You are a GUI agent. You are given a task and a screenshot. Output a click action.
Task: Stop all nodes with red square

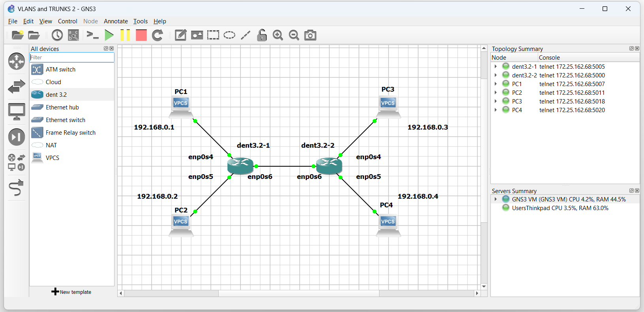tap(141, 35)
